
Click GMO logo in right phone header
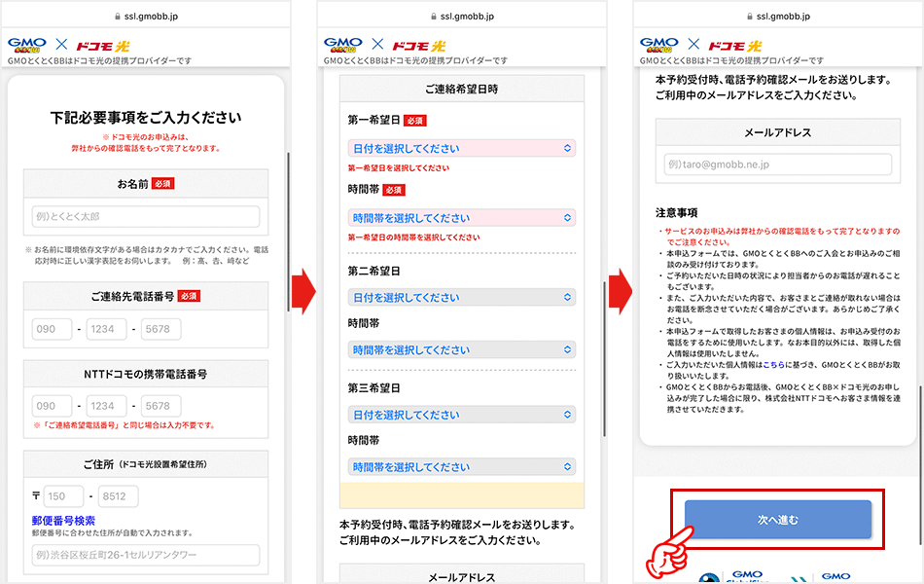point(658,45)
